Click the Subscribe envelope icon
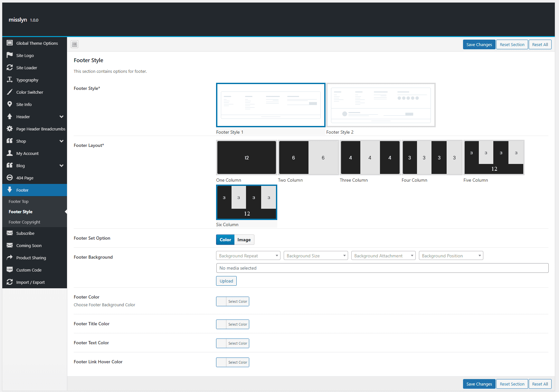The image size is (559, 392). (x=10, y=233)
